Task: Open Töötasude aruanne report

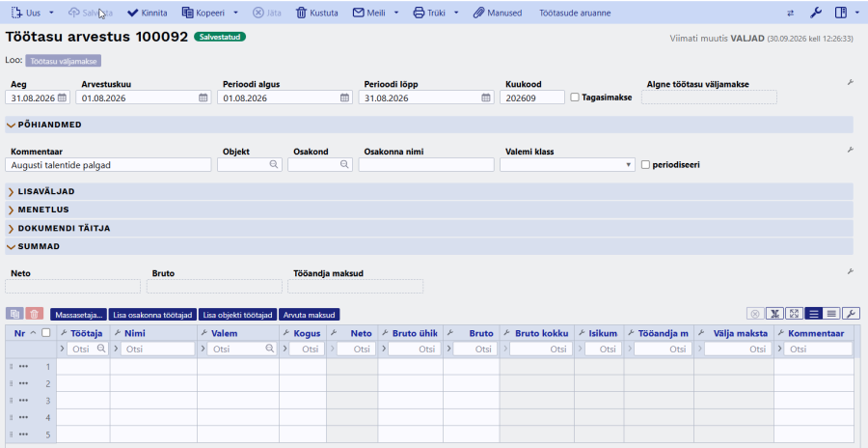Action: click(575, 13)
